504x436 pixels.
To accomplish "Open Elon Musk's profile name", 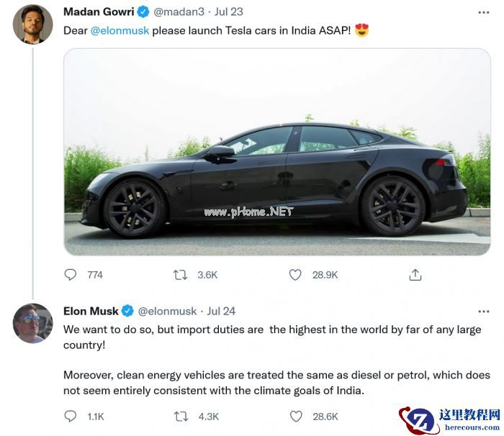I will point(91,312).
